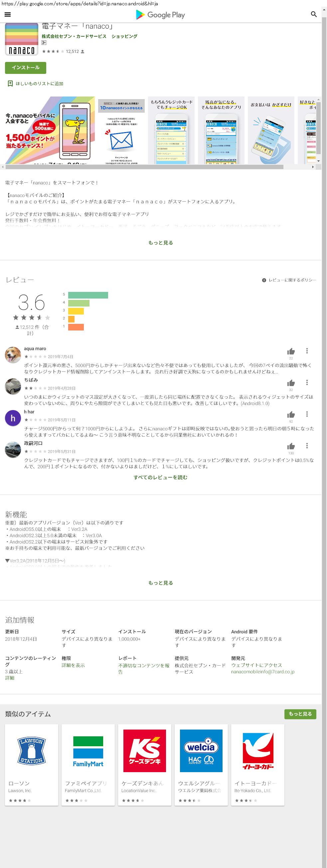The image size is (327, 868).
Task: Click the screenshot carousel right scroll arrow
Action: [313, 167]
